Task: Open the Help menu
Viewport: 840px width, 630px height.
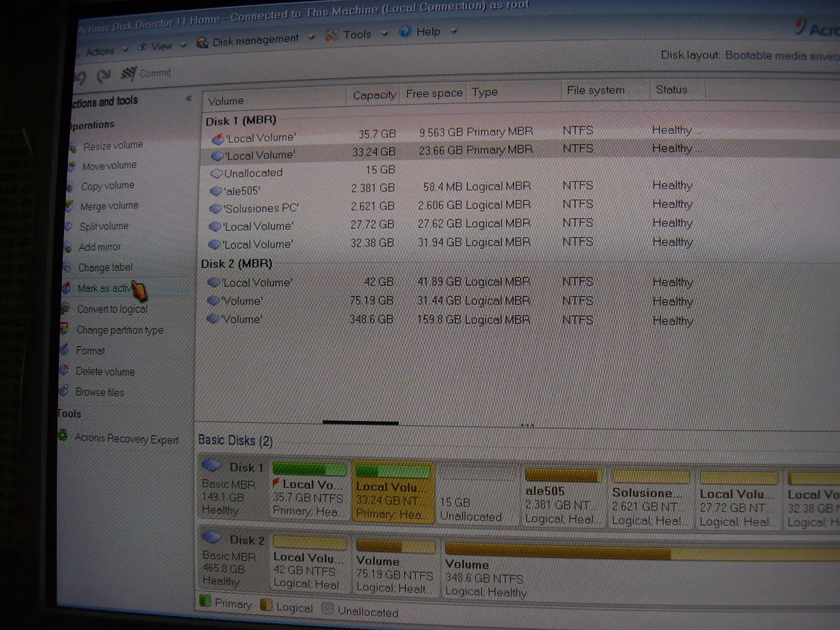Action: (x=428, y=32)
